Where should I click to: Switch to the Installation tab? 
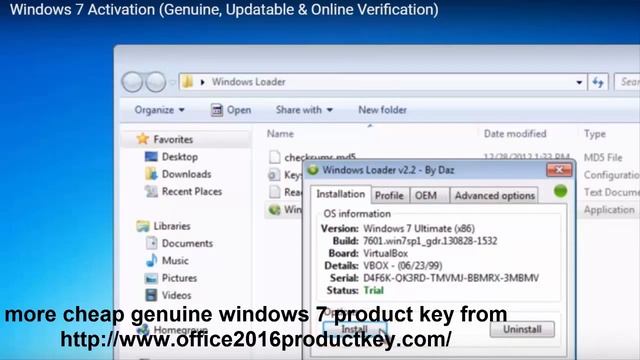[x=340, y=194]
